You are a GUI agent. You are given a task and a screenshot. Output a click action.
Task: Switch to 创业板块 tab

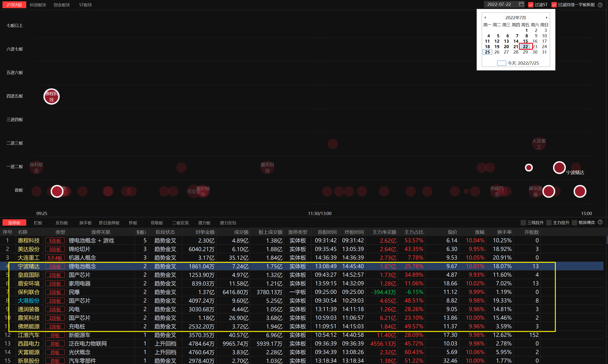pyautogui.click(x=62, y=5)
